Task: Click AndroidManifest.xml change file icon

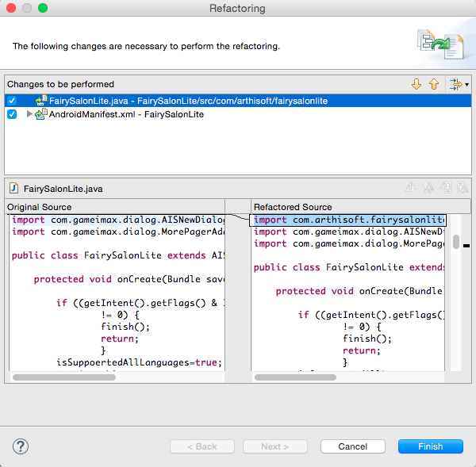Action: pos(41,114)
